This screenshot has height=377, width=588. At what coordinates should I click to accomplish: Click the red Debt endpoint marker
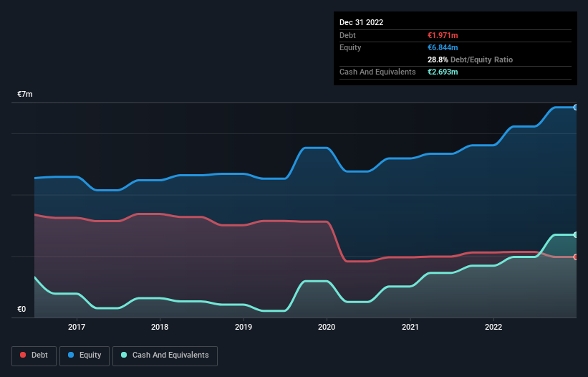tap(576, 257)
